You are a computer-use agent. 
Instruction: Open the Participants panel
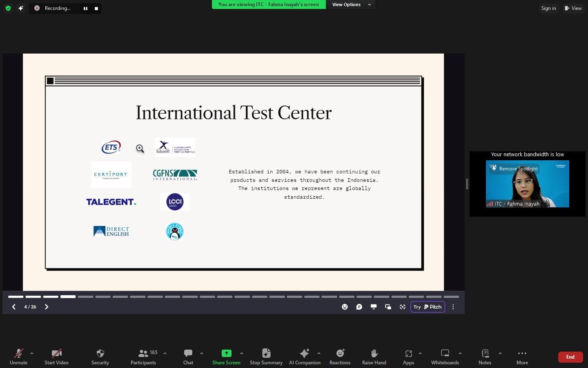[x=143, y=357]
